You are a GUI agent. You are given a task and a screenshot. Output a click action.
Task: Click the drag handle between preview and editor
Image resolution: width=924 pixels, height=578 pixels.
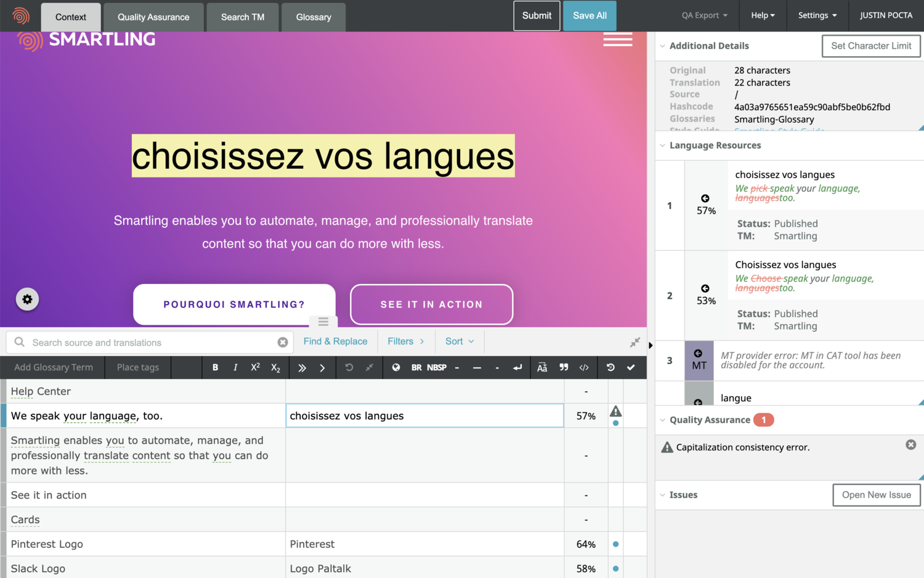[x=323, y=322]
